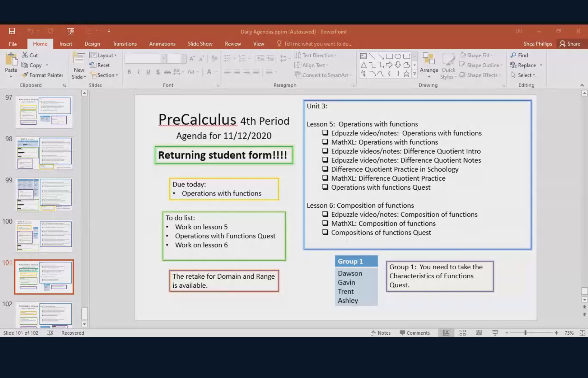This screenshot has width=588, height=378.
Task: Select slide 100 thumbnail
Action: pyautogui.click(x=44, y=236)
